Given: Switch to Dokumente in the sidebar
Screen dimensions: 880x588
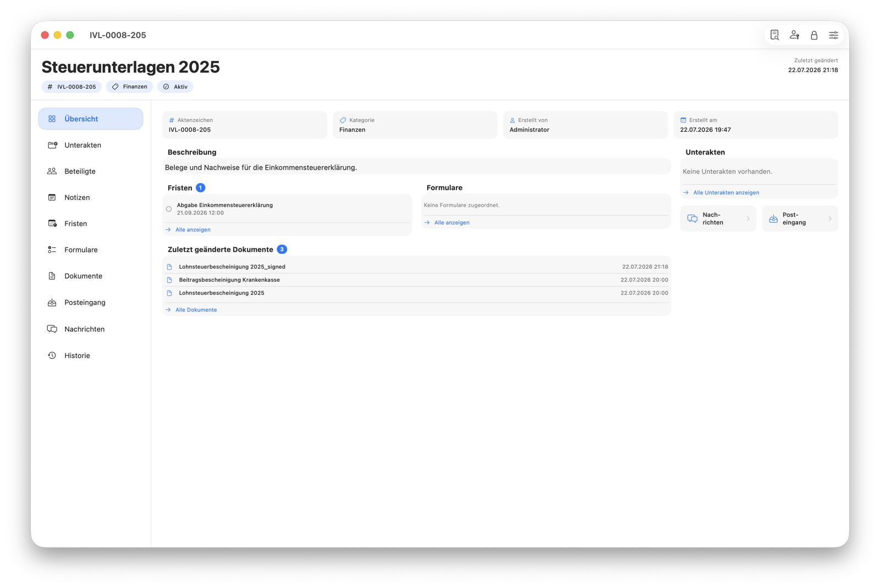Looking at the screenshot, I should pos(91,276).
